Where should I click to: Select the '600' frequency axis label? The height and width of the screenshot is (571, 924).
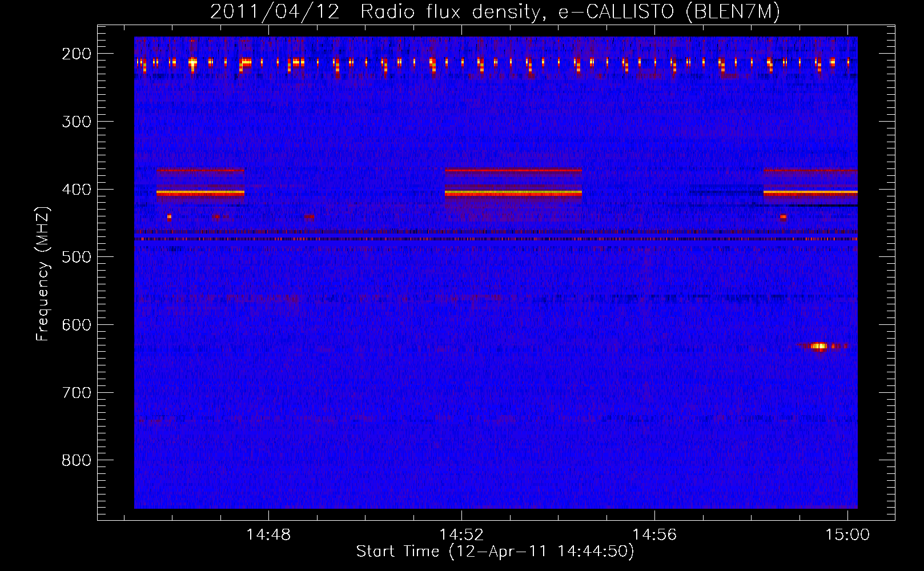[76, 325]
